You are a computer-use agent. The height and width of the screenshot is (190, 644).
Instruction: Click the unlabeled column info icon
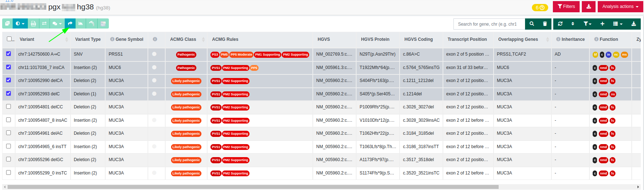pyautogui.click(x=155, y=39)
